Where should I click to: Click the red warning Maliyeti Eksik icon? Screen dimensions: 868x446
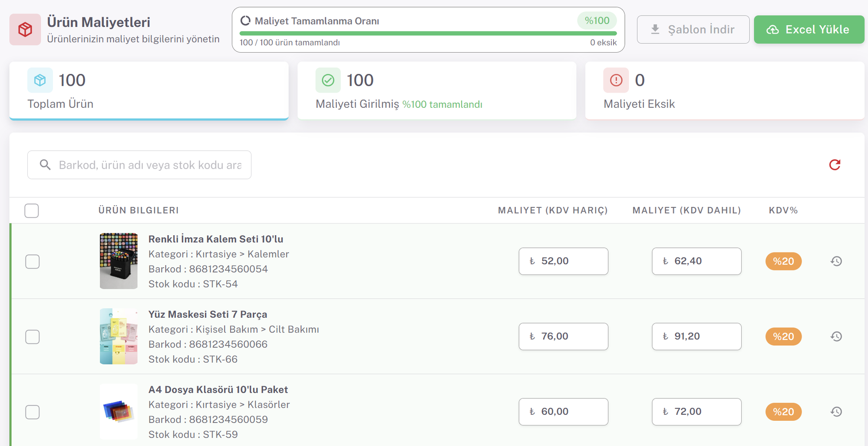616,80
